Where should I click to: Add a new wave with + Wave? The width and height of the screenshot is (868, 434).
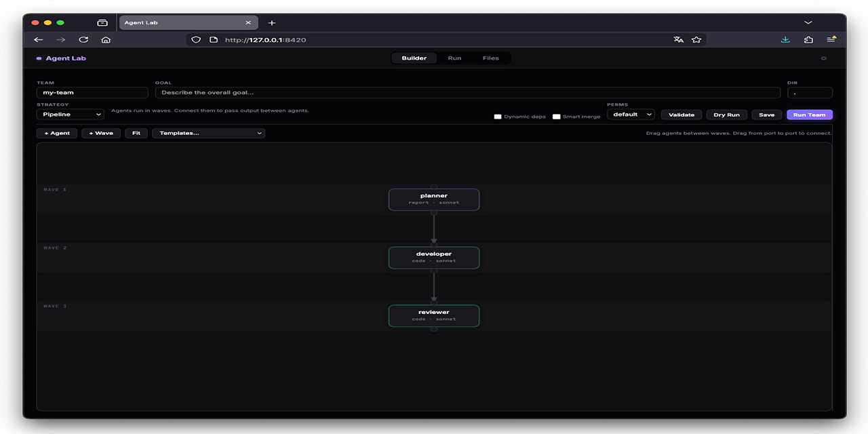101,133
